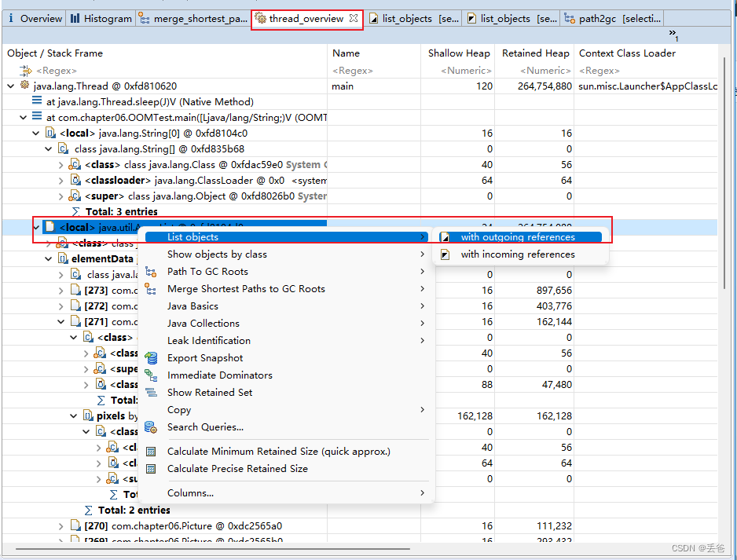
Task: Collapse the pixels byte array node
Action: click(73, 415)
